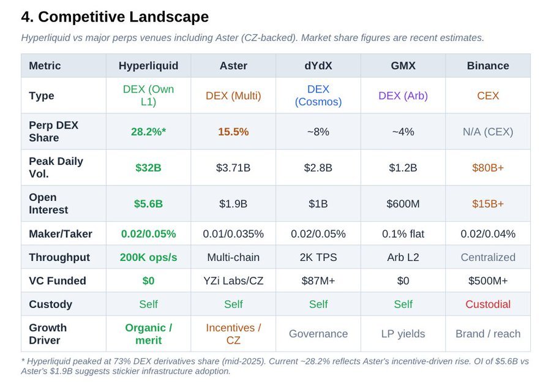Viewport: 551px width, 392px height.
Task: Select the "0.1% flat" fee cell
Action: point(403,233)
